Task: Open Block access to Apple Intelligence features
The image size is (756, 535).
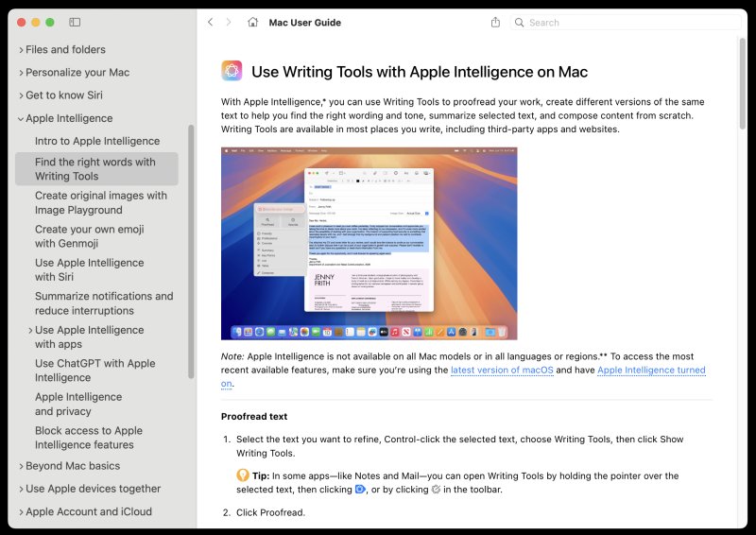Action: click(89, 438)
